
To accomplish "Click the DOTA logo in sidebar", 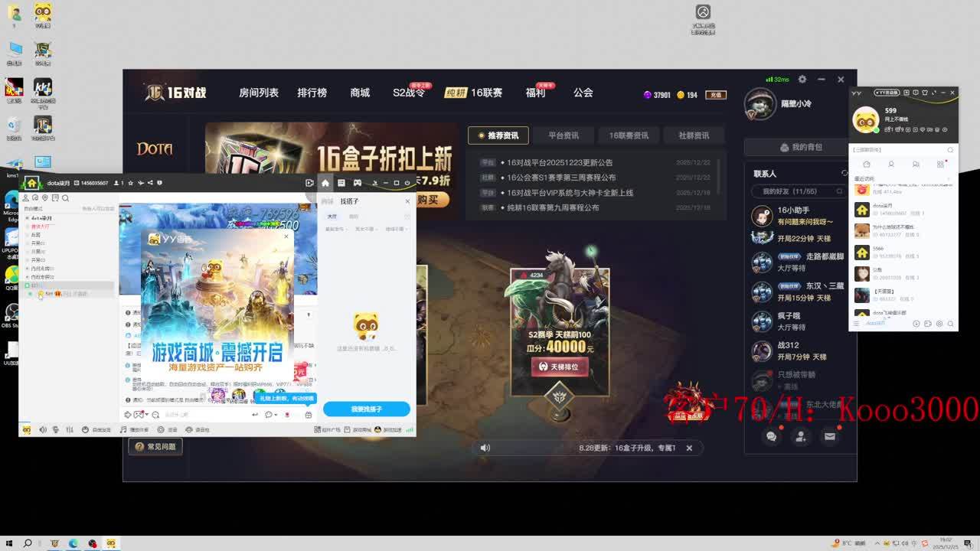I will pos(155,148).
